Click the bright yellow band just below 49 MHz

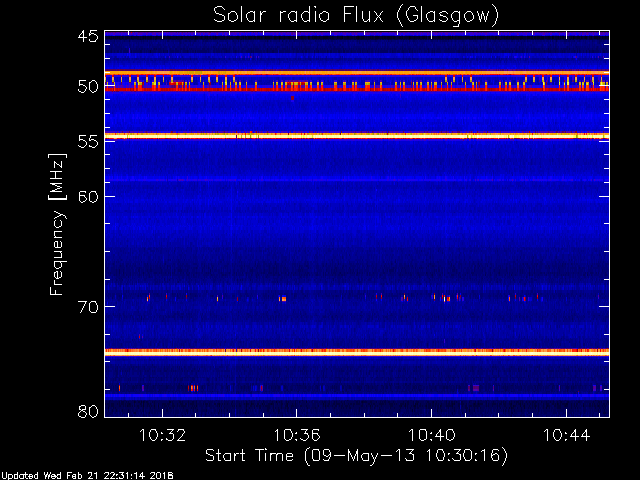pyautogui.click(x=355, y=72)
